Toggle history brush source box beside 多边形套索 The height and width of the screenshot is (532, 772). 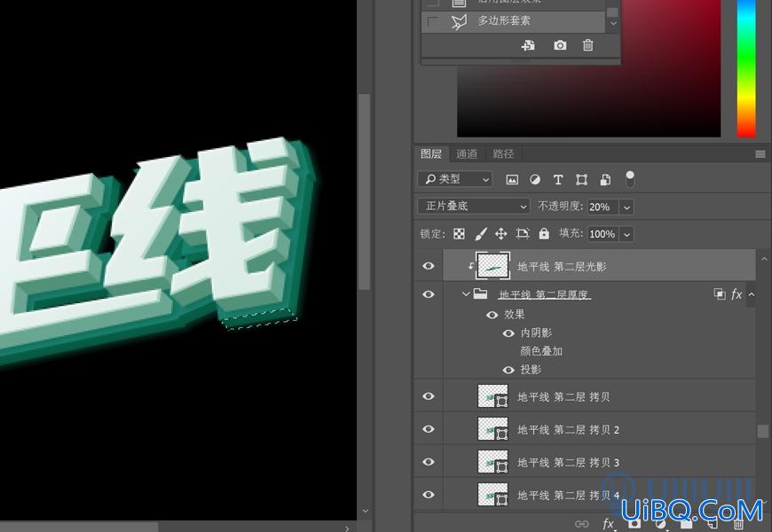[432, 21]
